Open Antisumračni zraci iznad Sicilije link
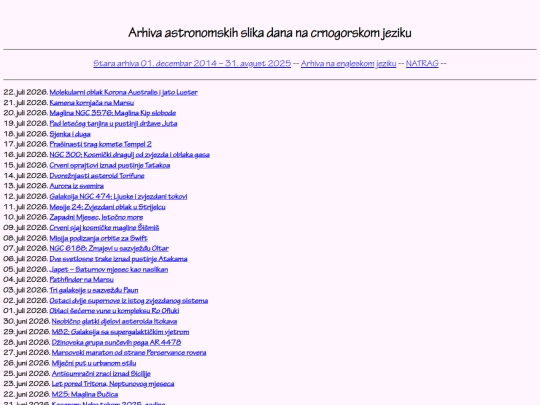This screenshot has width=540, height=405. tap(101, 374)
